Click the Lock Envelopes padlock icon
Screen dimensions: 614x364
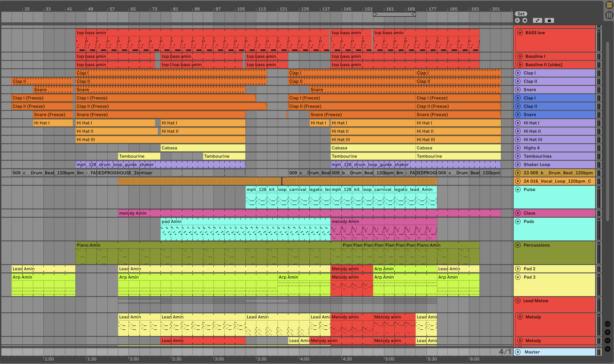[x=549, y=20]
